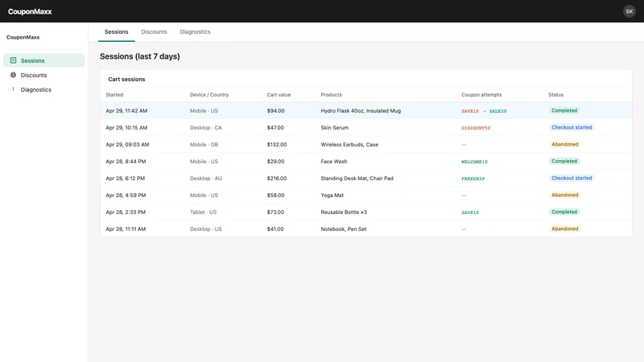Image resolution: width=644 pixels, height=362 pixels.
Task: Click Abandoned badge on Wireless Earbuds row
Action: tap(565, 144)
